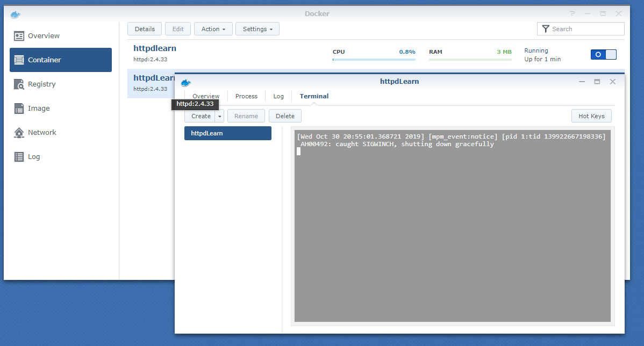Switch to the Process tab
Viewport: 644px width, 346px height.
(x=246, y=96)
